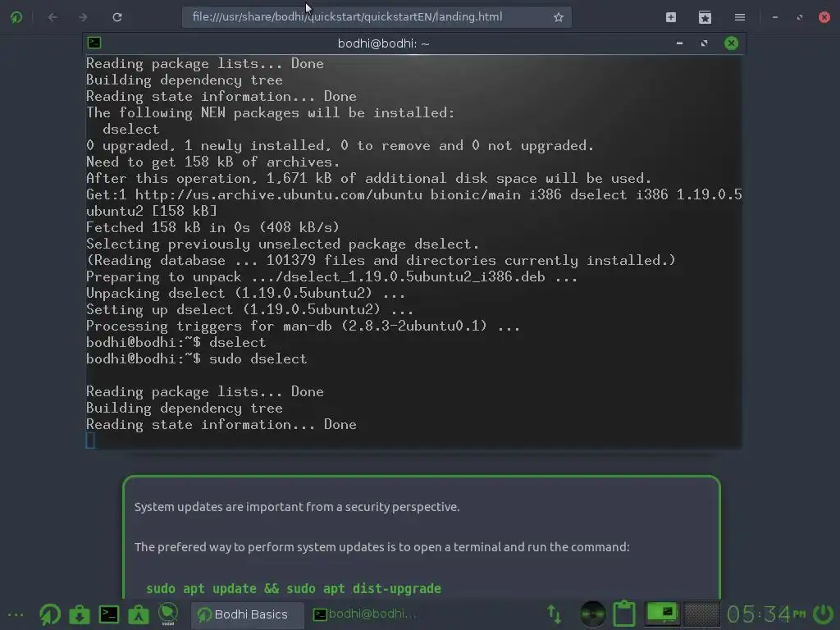Click the terminal icon in terminal title bar
840x630 pixels.
coord(94,43)
